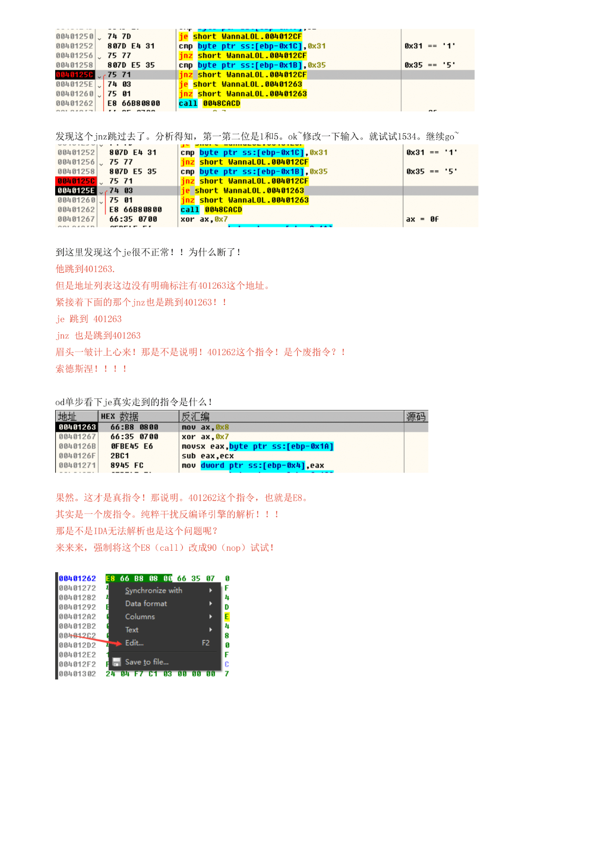Select address 00401271 mov dword row
The image size is (613, 868).
(x=242, y=465)
